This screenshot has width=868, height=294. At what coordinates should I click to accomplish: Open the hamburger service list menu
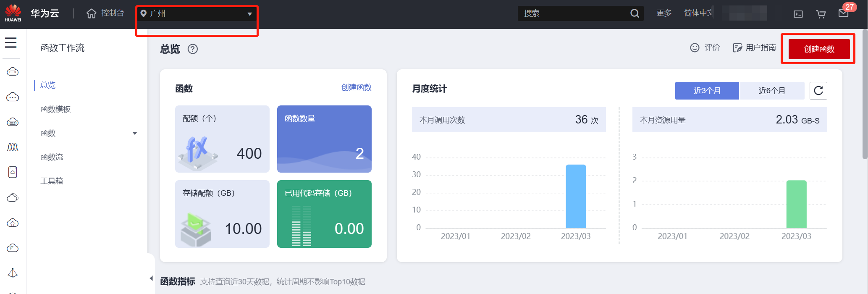click(11, 43)
